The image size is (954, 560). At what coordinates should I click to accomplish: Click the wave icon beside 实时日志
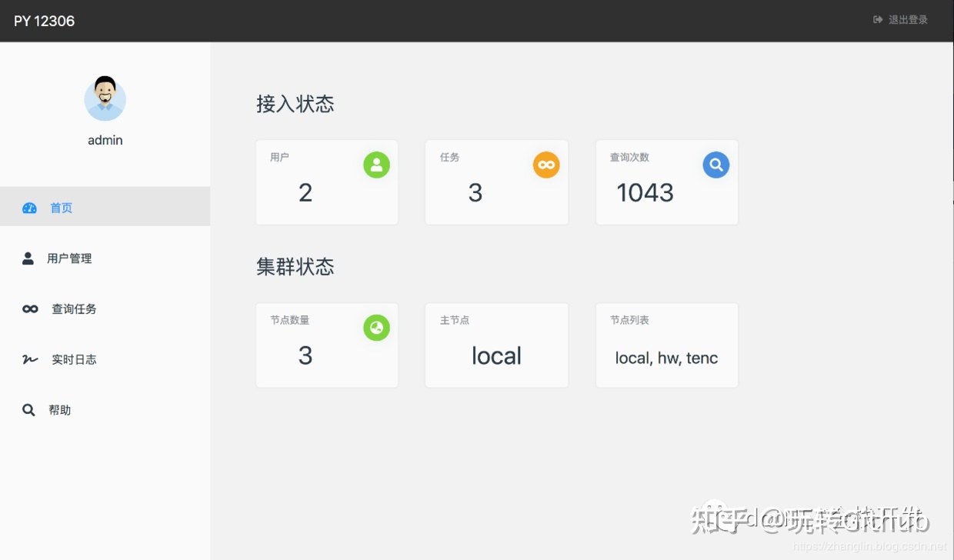30,359
